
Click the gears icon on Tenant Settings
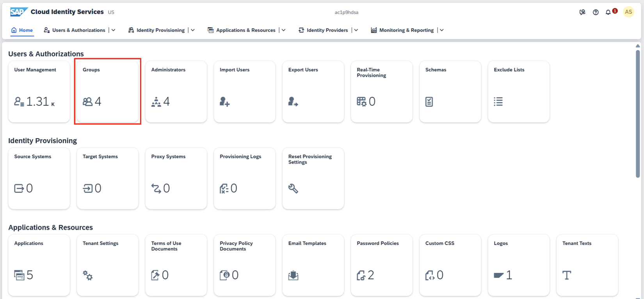pos(88,276)
